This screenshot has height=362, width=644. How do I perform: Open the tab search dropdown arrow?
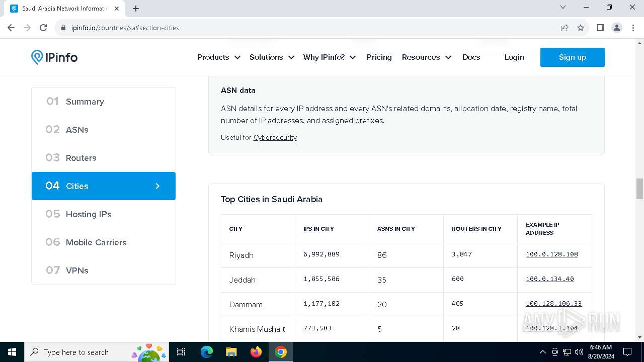tap(563, 7)
